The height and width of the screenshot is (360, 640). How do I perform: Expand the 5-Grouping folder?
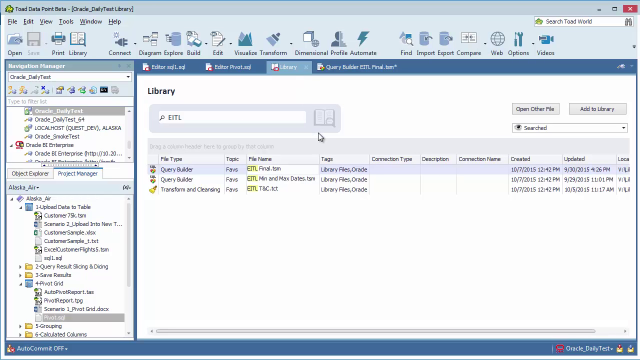pos(20,327)
